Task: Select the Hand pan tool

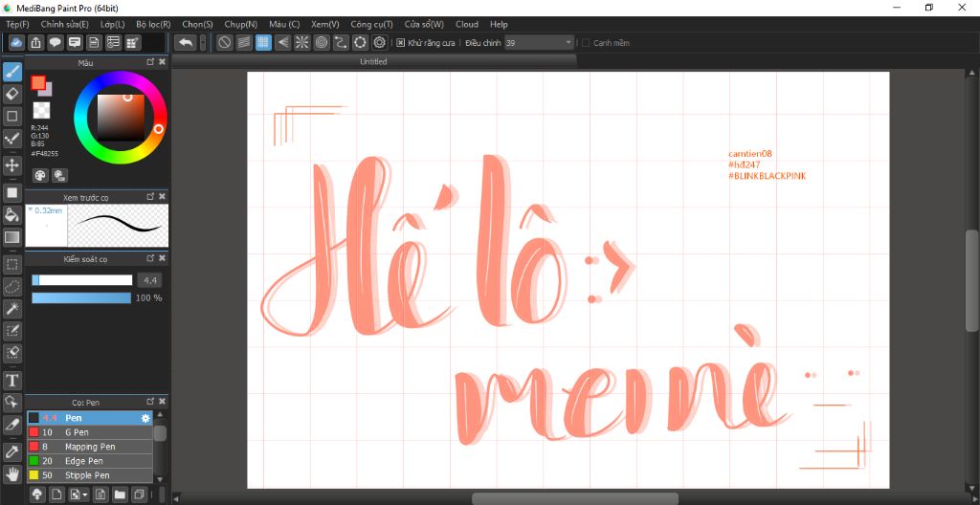Action: point(11,473)
